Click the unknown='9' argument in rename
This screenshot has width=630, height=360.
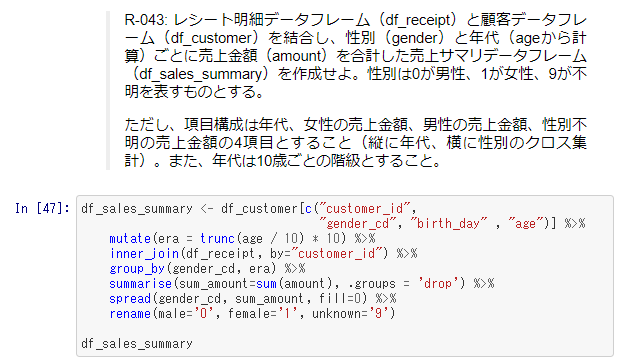[347, 313]
